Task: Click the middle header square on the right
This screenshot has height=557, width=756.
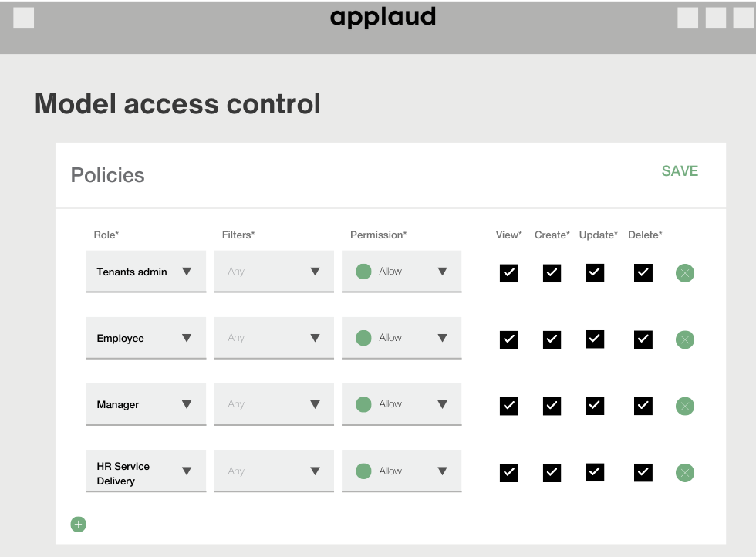Action: pos(716,18)
